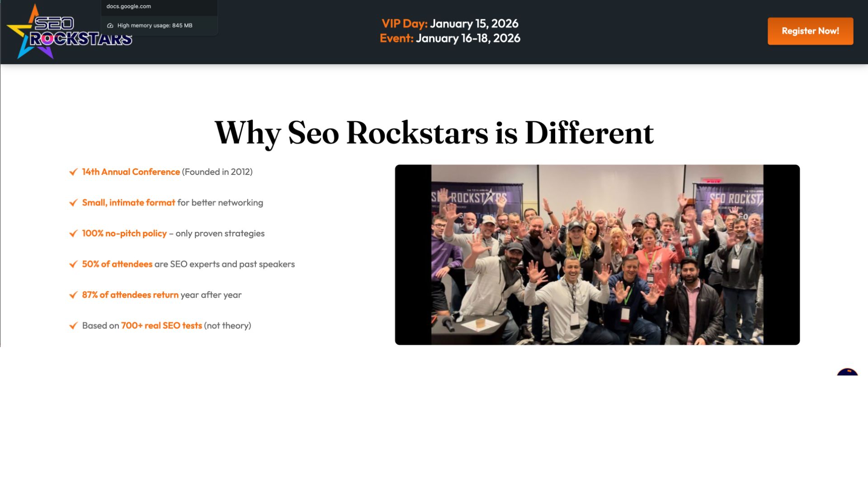The width and height of the screenshot is (868, 488).
Task: Click checkmark next to "50% of attendees"
Action: pos(73,264)
